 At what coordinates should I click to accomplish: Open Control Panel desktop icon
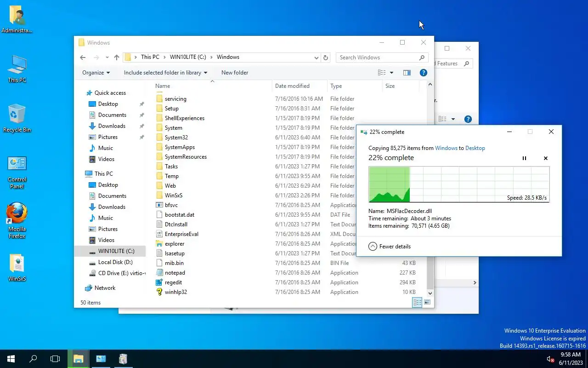click(17, 172)
